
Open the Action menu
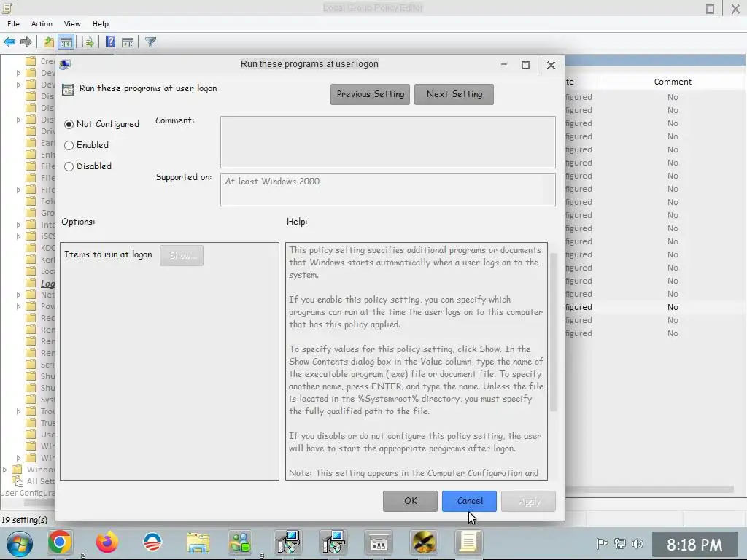(42, 24)
